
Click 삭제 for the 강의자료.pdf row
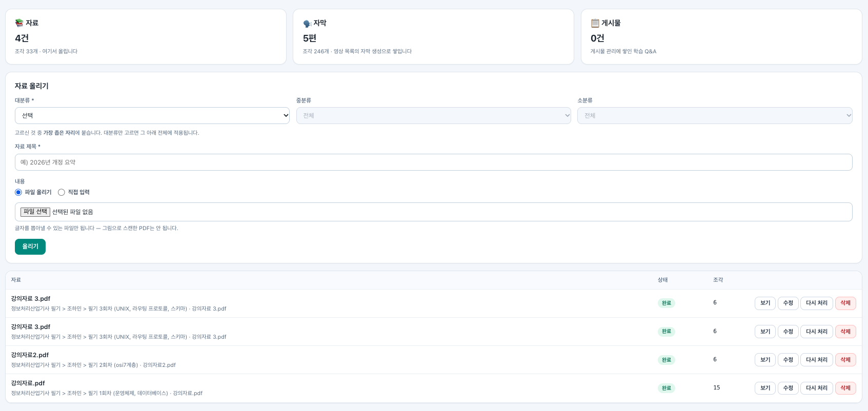click(x=845, y=388)
